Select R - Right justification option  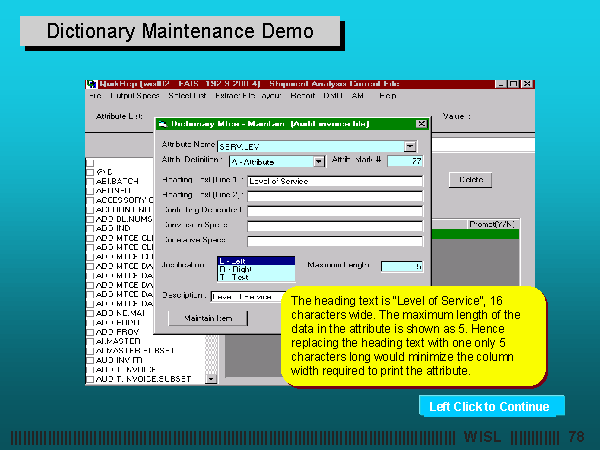(256, 269)
